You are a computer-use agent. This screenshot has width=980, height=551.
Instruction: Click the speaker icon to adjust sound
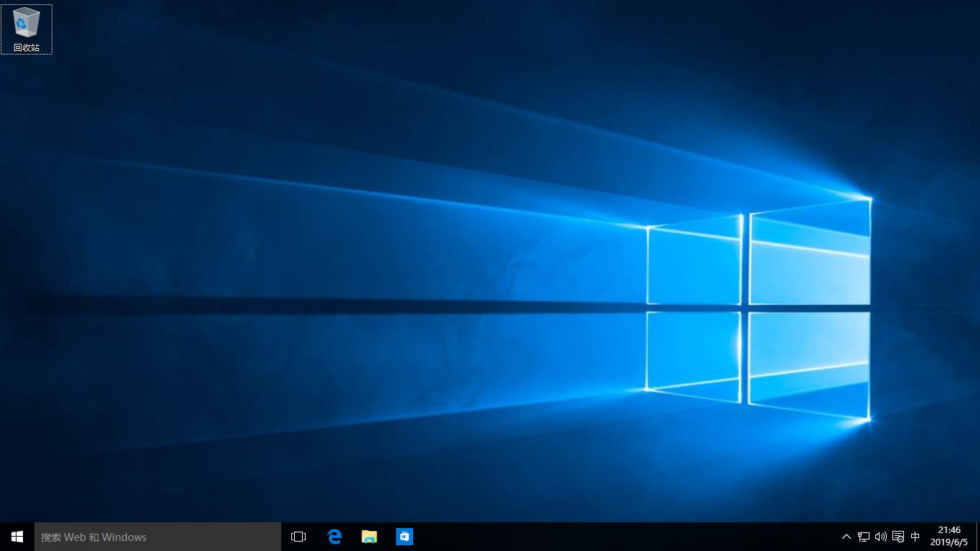point(881,537)
